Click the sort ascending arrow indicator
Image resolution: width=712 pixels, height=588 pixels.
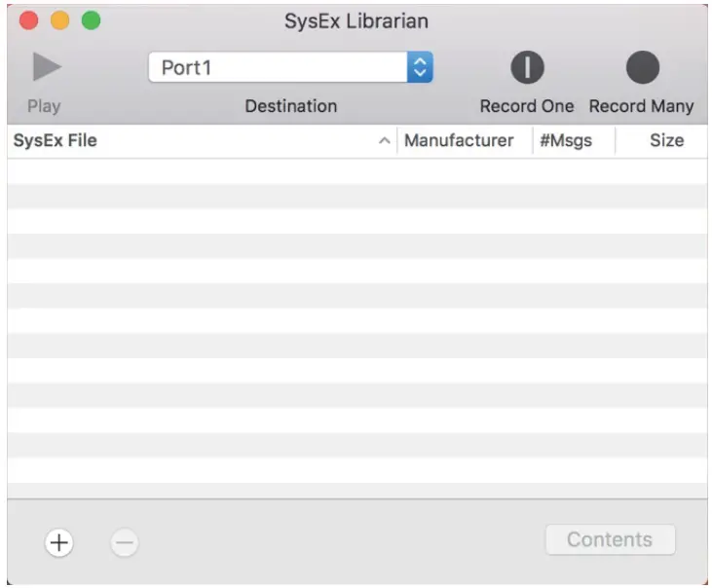384,140
